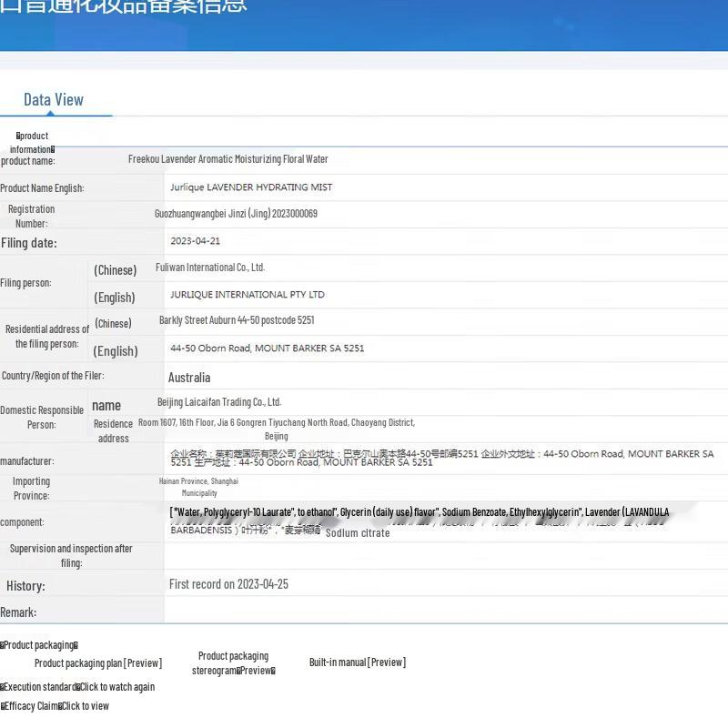This screenshot has height=728, width=728.
Task: Select 'Barkly Street Auburn 44-50 postcode 5251'
Action: (x=237, y=320)
